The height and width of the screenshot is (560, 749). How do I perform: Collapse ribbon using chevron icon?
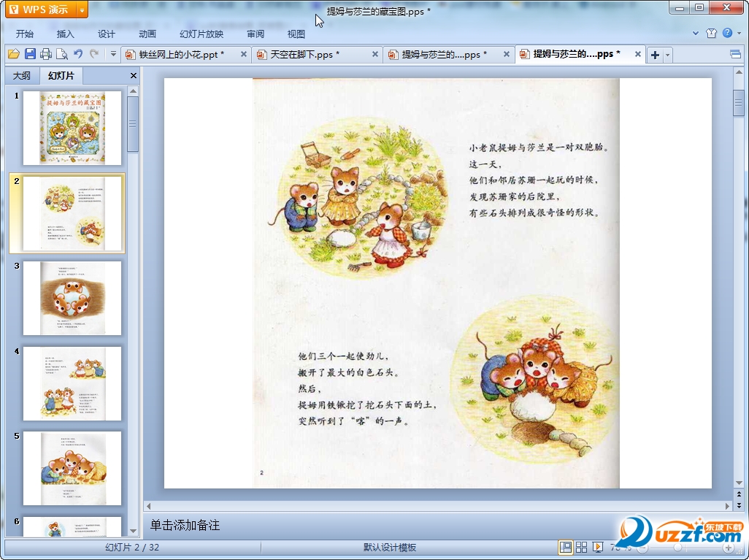tap(696, 34)
